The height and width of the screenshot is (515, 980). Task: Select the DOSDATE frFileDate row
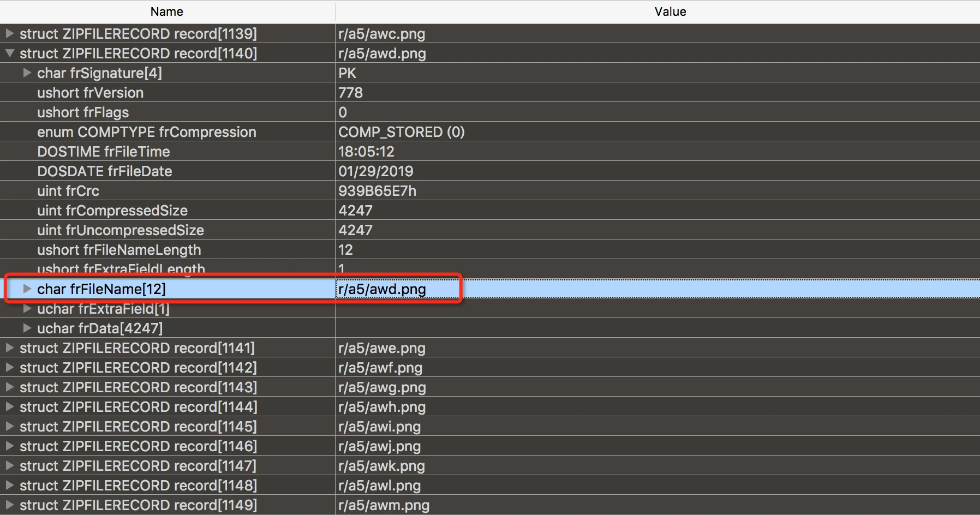[x=490, y=171]
